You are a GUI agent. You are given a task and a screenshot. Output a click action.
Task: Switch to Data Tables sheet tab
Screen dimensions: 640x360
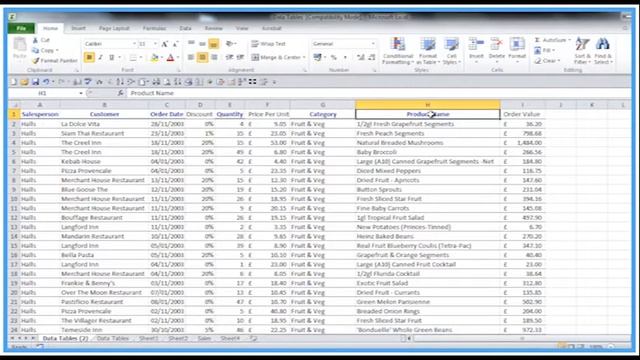pos(113,338)
